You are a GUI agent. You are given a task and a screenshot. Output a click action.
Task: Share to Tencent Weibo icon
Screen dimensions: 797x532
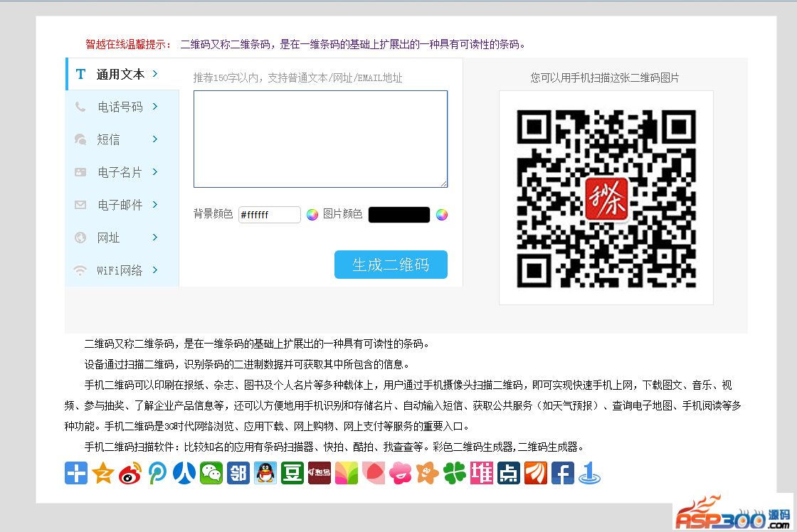tap(157, 473)
